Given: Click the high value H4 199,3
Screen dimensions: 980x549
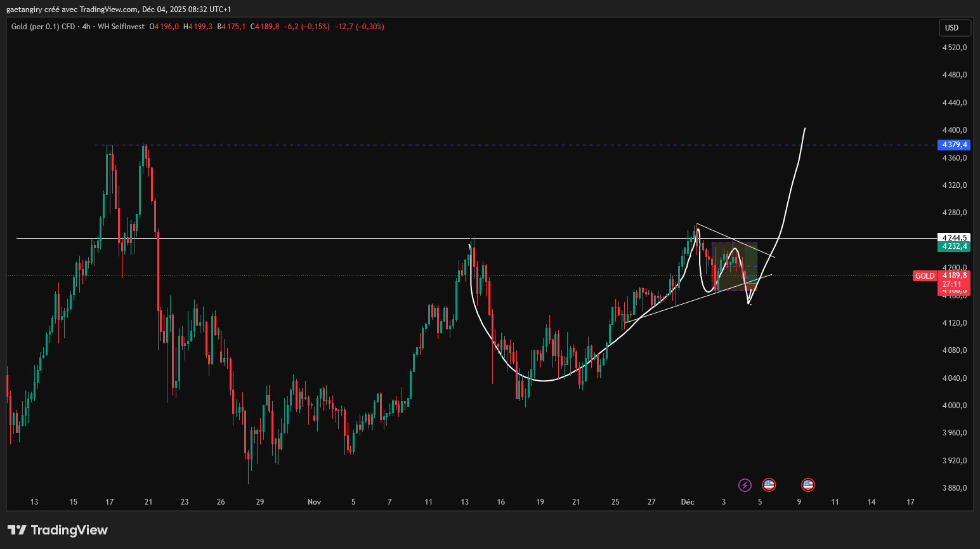Looking at the screenshot, I should (x=198, y=27).
